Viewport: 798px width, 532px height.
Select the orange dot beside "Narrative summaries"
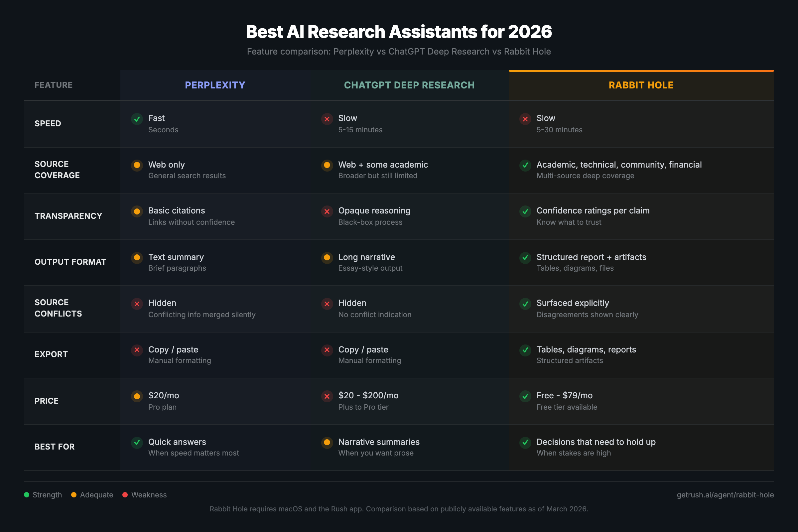327,442
